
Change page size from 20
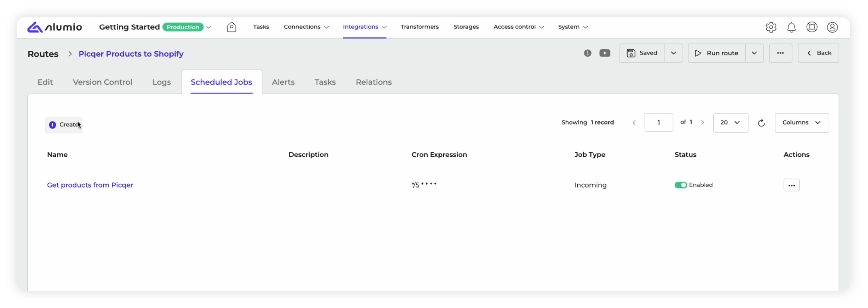point(730,122)
